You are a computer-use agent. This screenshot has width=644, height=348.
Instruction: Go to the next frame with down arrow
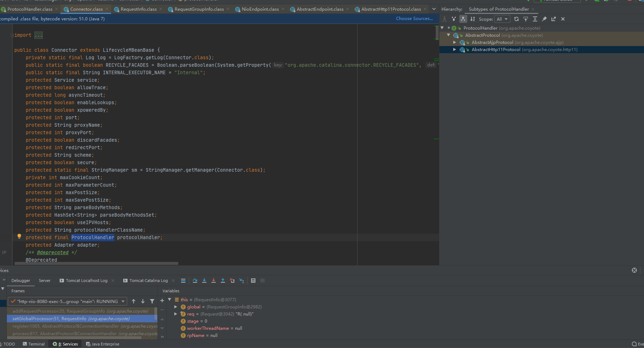coord(143,301)
